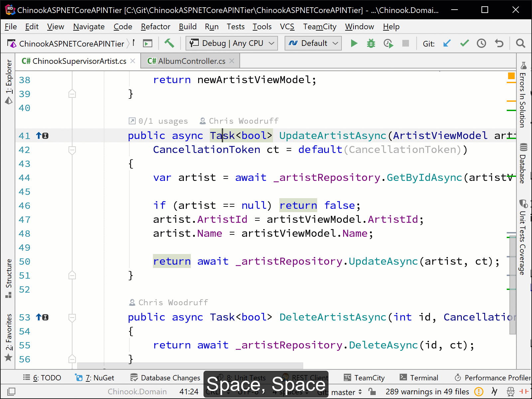Commit changes via the green checkmark icon

(x=464, y=43)
